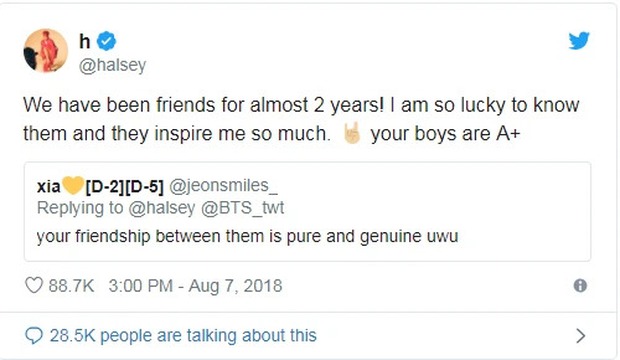Open '28.5K people are talking about this'
Screen dimensions: 620x360
pos(183,335)
